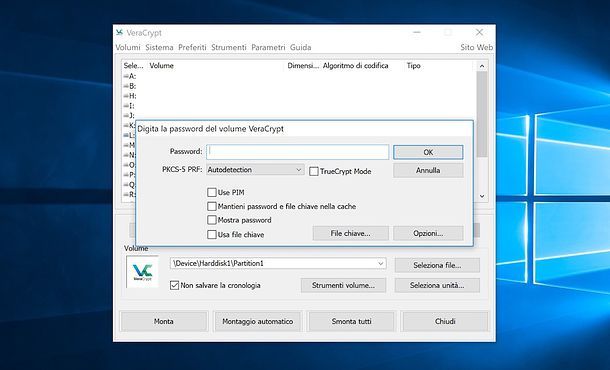Open the Opzioni... button
This screenshot has width=610, height=370.
(428, 233)
